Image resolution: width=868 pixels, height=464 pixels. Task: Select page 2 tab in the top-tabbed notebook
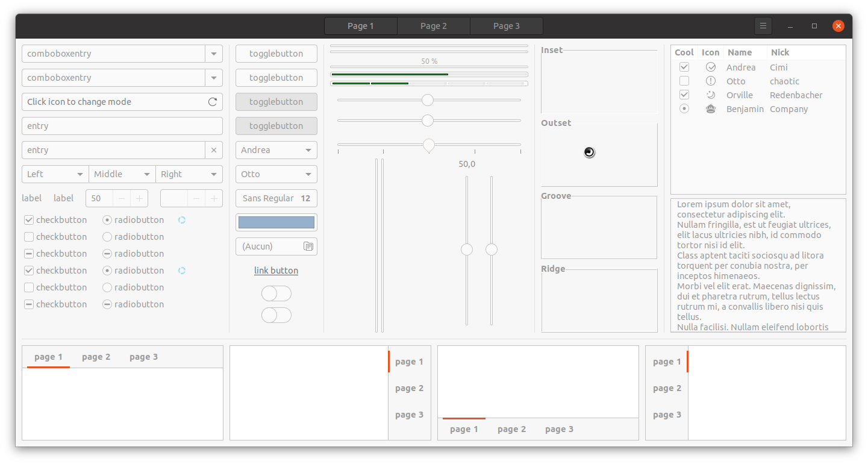(96, 357)
